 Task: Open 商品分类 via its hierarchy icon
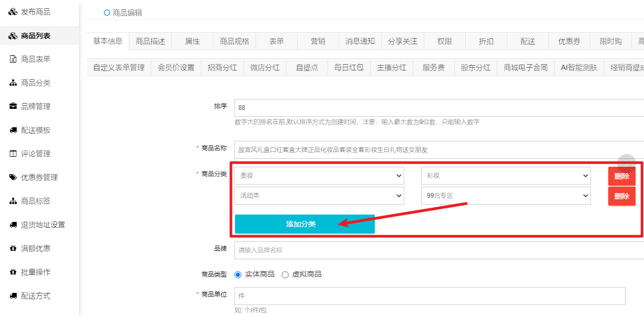coord(13,83)
